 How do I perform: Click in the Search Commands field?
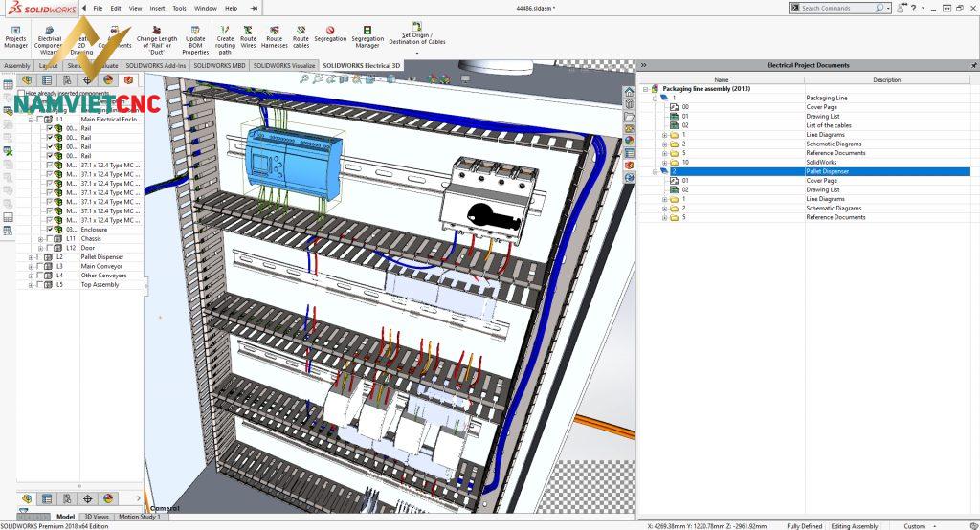[x=838, y=8]
